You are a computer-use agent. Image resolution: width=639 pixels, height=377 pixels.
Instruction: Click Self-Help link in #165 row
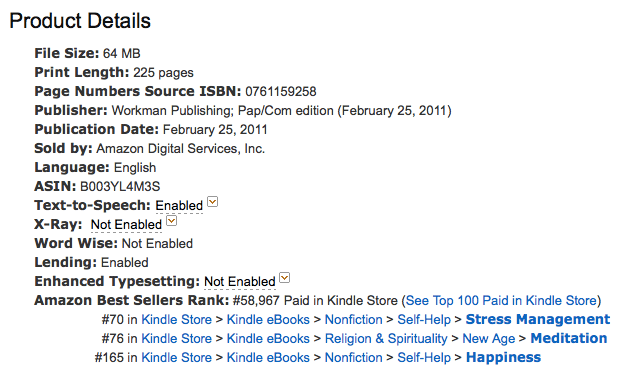point(424,357)
